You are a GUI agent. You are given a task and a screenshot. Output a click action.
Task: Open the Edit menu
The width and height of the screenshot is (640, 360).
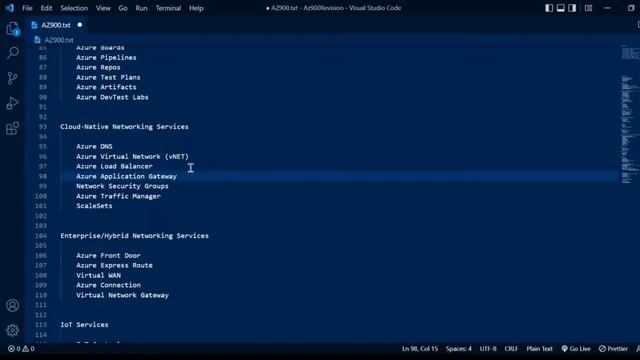pos(47,8)
